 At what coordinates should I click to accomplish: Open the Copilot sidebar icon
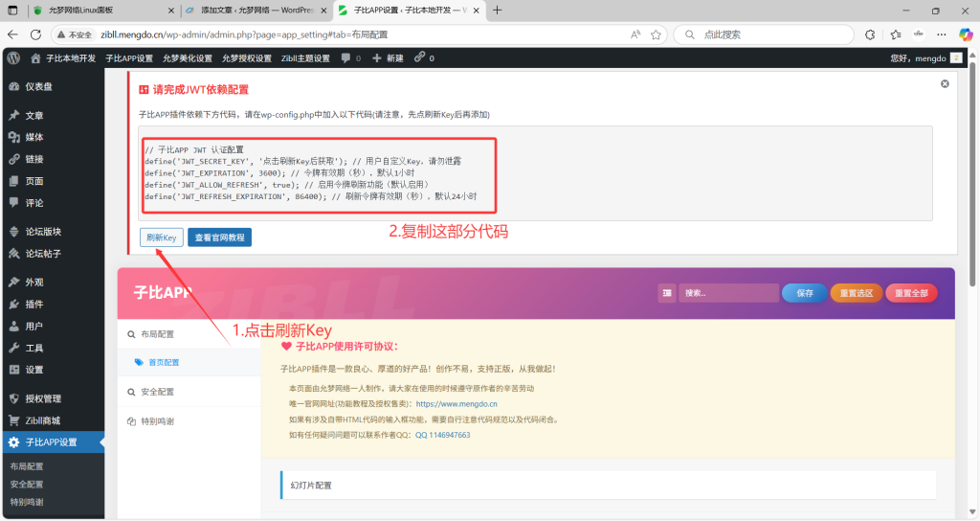coord(966,34)
